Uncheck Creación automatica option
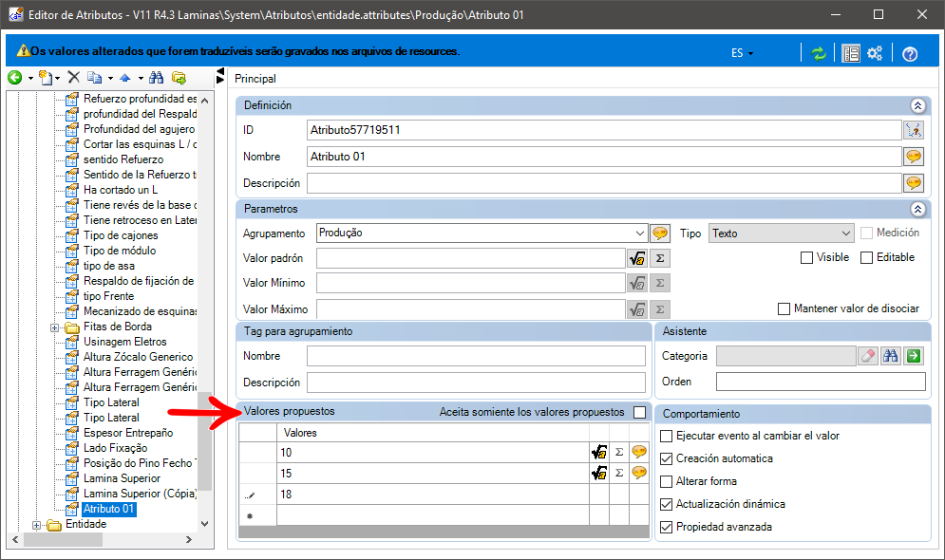 pyautogui.click(x=666, y=458)
